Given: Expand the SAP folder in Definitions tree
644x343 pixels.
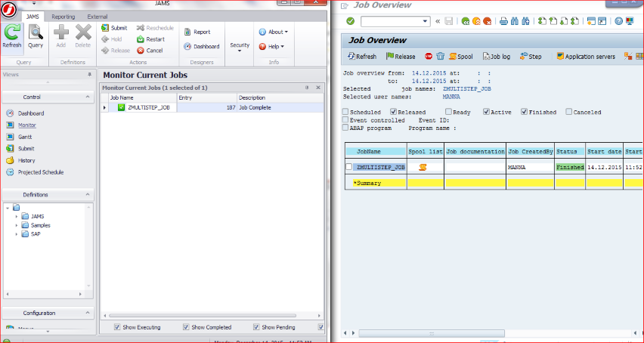Looking at the screenshot, I should [x=17, y=234].
